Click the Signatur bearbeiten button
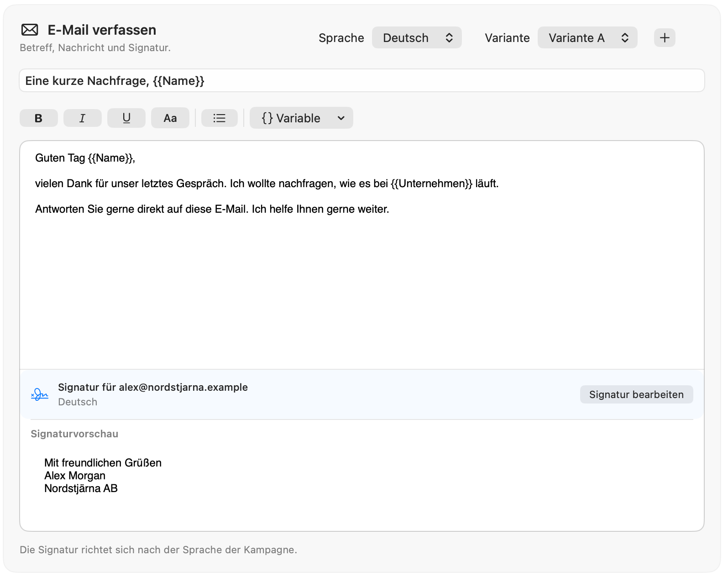 (x=637, y=394)
